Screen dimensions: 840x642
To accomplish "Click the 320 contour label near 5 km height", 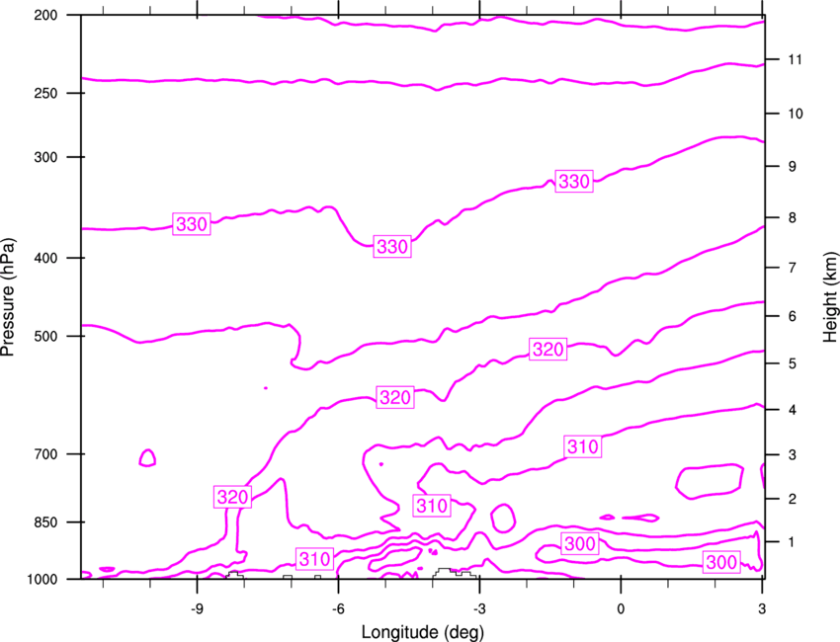I will coord(548,350).
